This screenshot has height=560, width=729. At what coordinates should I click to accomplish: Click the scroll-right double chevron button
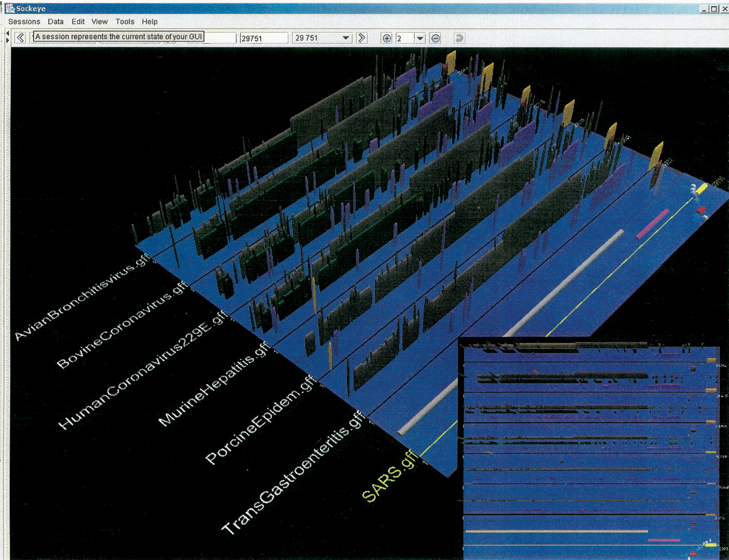point(362,38)
